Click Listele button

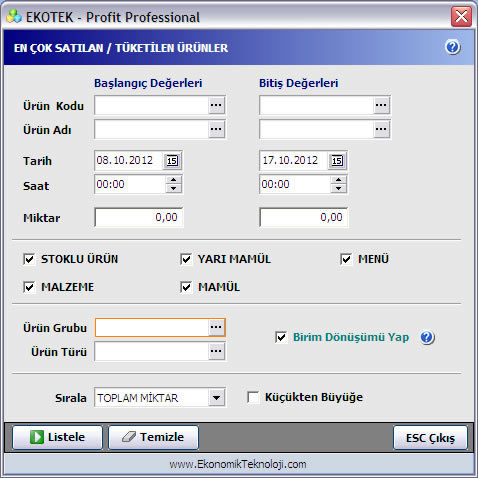pyautogui.click(x=57, y=437)
